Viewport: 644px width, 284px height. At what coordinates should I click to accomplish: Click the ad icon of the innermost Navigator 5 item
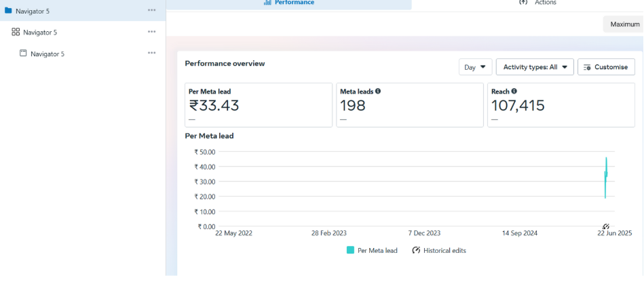[23, 53]
